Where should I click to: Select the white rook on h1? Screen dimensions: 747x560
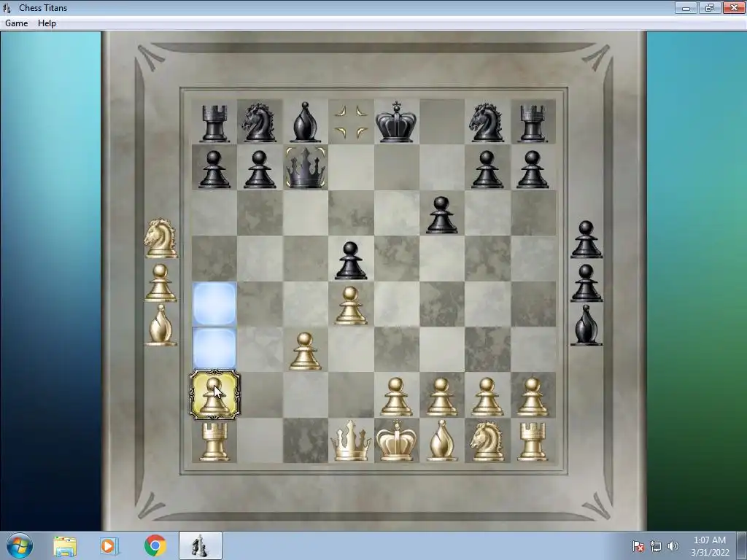tap(533, 441)
